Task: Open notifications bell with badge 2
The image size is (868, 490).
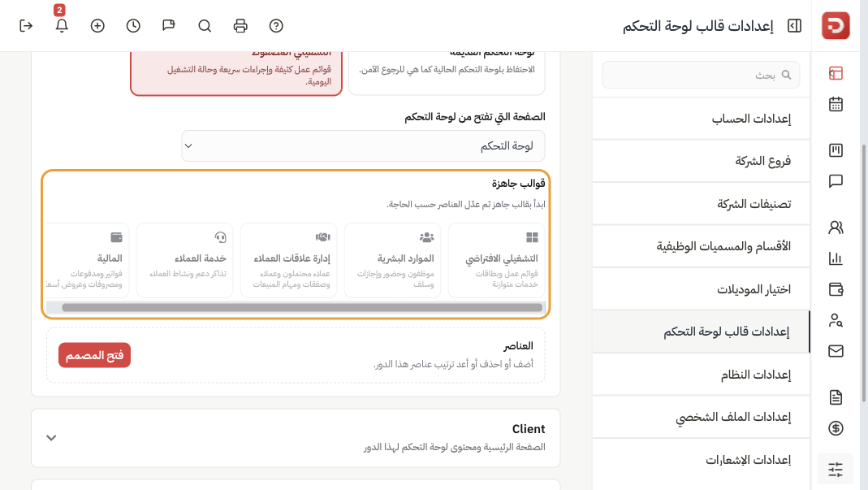Action: tap(62, 25)
